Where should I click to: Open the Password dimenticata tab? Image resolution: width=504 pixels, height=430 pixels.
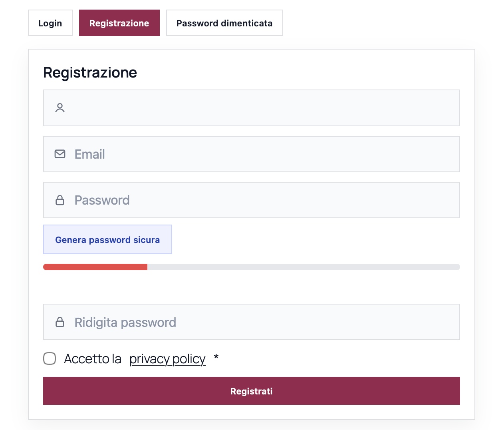pyautogui.click(x=224, y=23)
